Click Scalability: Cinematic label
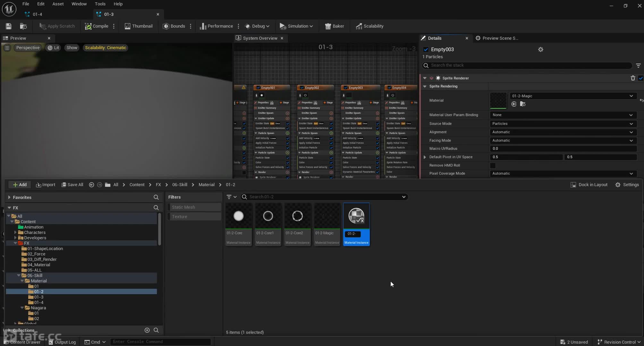This screenshot has width=644, height=346. tap(106, 48)
